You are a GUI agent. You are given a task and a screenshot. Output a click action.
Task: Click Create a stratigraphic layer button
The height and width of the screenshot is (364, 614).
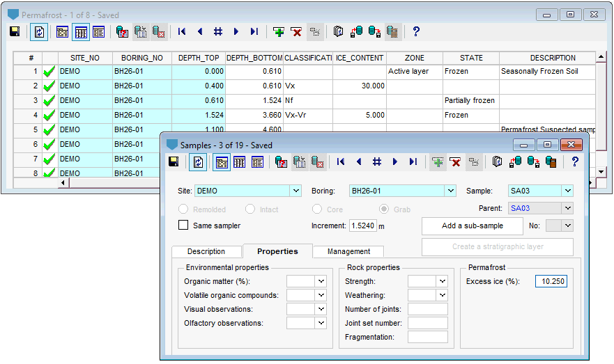pyautogui.click(x=498, y=246)
